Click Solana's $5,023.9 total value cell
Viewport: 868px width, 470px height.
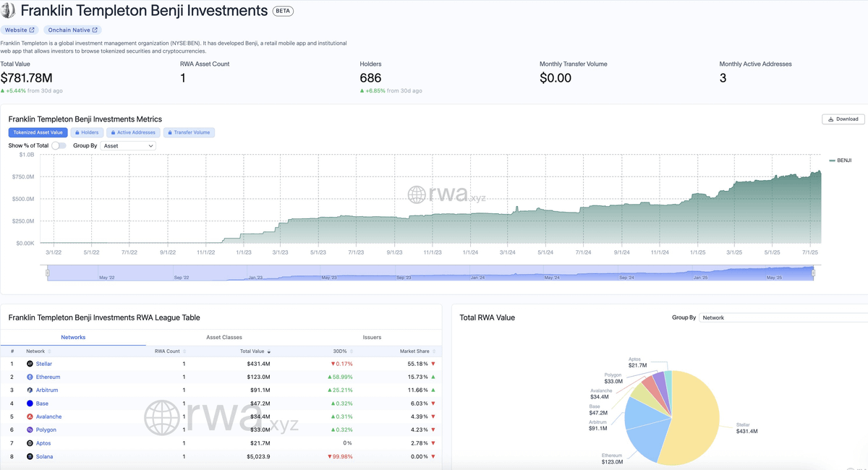pyautogui.click(x=258, y=457)
